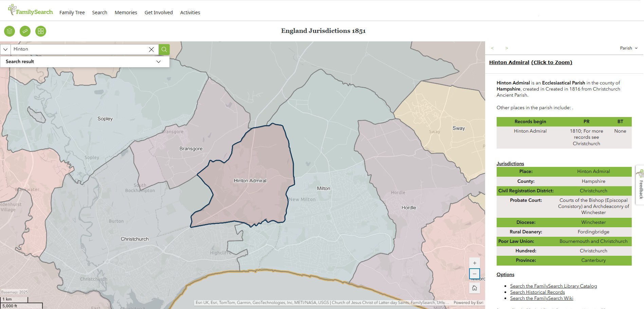Open the Parish layer dropdown
The width and height of the screenshot is (644, 309).
[629, 48]
